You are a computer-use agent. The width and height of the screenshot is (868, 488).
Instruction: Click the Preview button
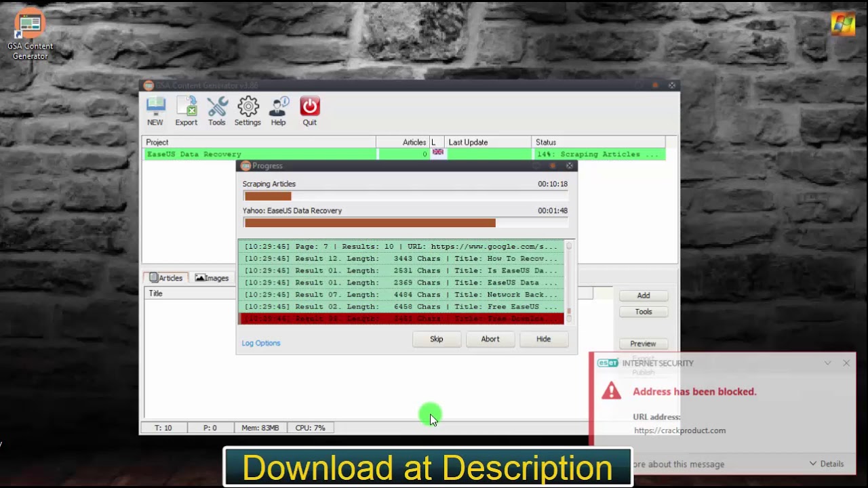[644, 344]
